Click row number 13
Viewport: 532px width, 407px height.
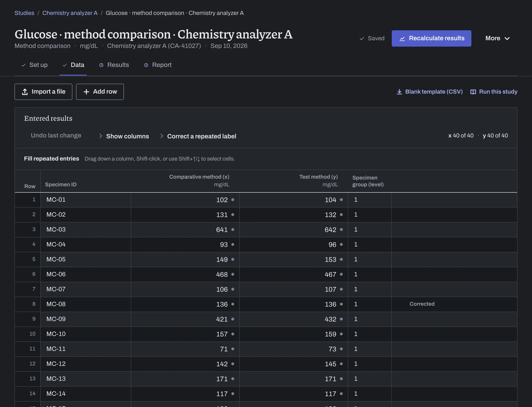click(x=32, y=379)
